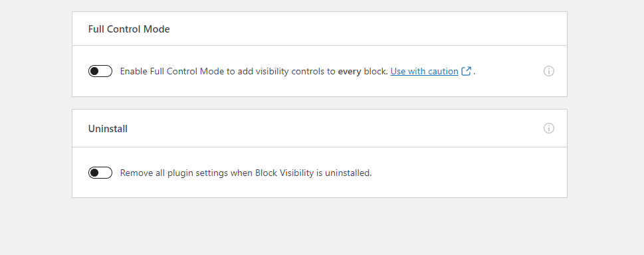Click the bold word "every"
The image size is (644, 255).
tap(350, 72)
